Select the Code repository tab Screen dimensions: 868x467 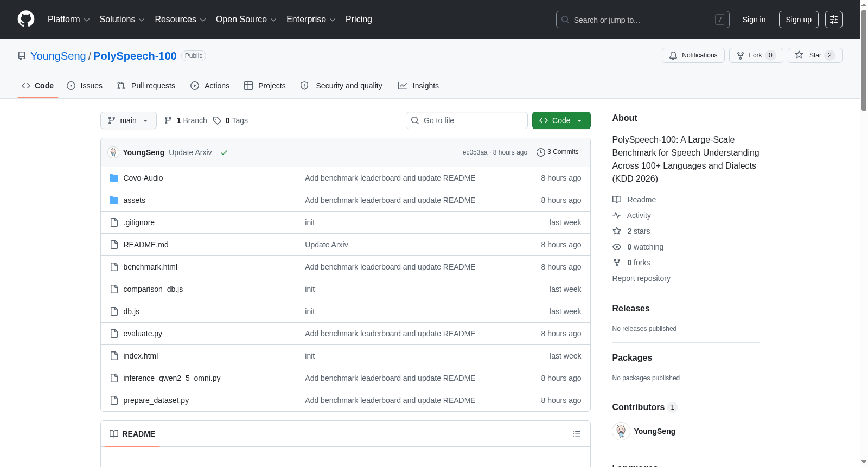coord(38,86)
